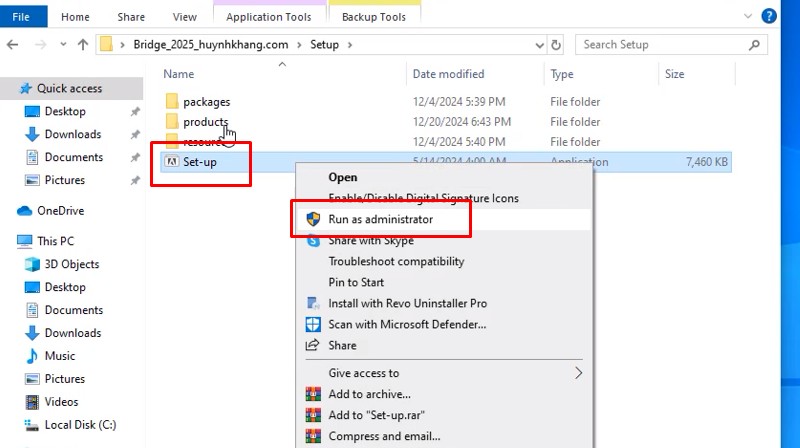This screenshot has height=448, width=800.
Task: Select Troubleshoot compatibility from context menu
Action: pos(396,261)
